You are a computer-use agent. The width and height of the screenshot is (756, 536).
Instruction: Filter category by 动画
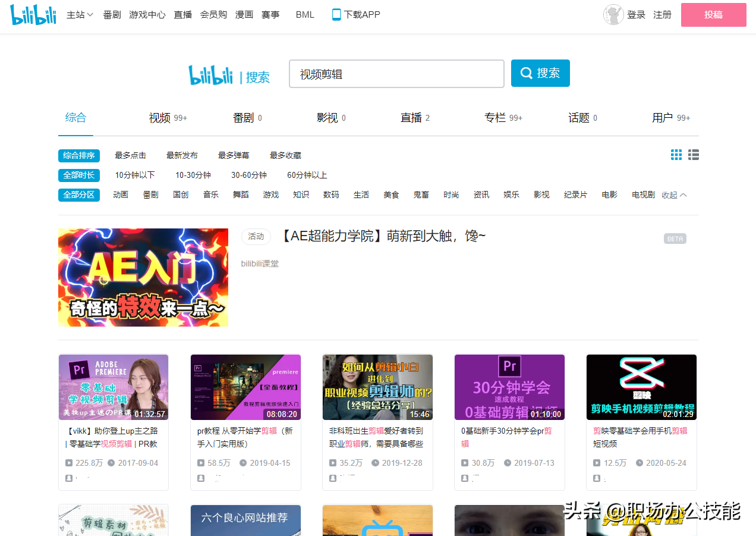click(x=121, y=195)
